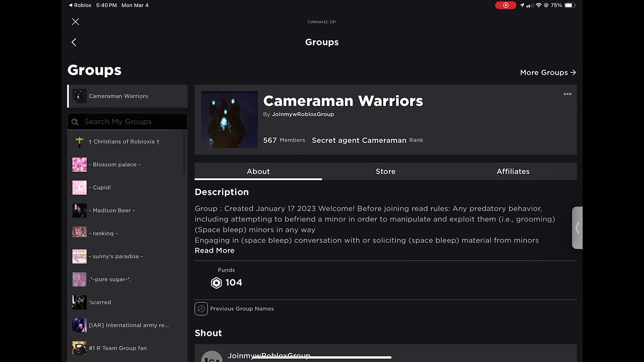
Task: Open owner profile JoinmywRobloxGroup
Action: 303,114
